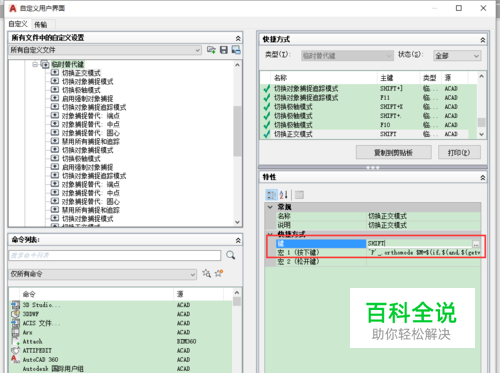Switch to the 自定义 tab

(18, 24)
